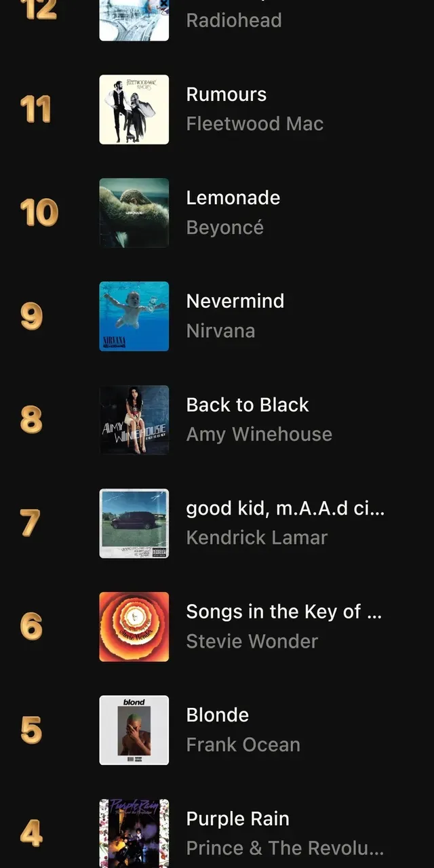The image size is (434, 868).
Task: Open Kendrick Lamar artist link
Action: coord(257,538)
